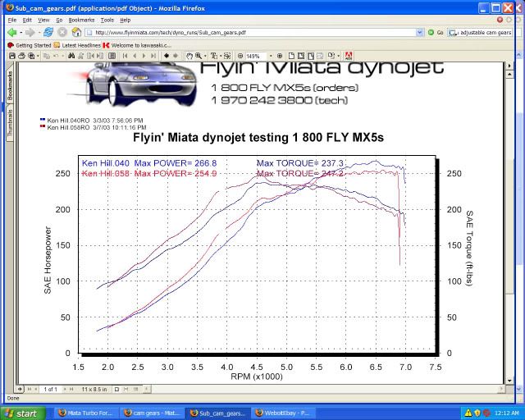Open the email/globe icon dropdown arrow

point(38,56)
